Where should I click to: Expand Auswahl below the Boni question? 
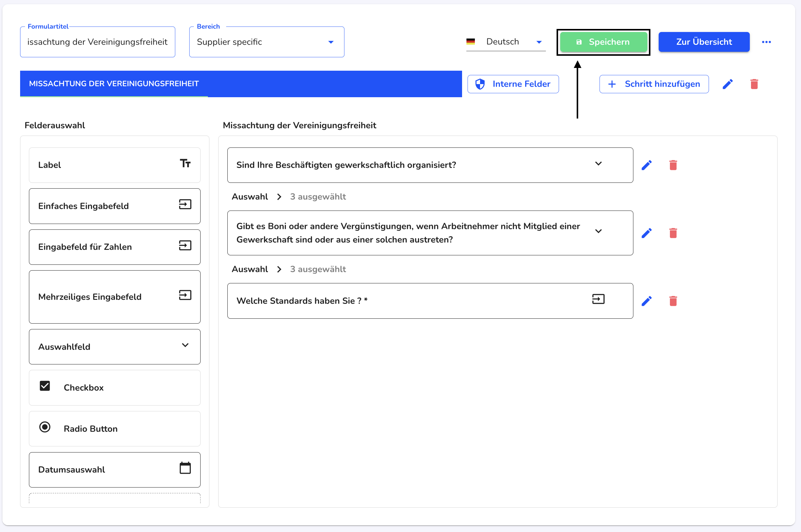(x=279, y=269)
